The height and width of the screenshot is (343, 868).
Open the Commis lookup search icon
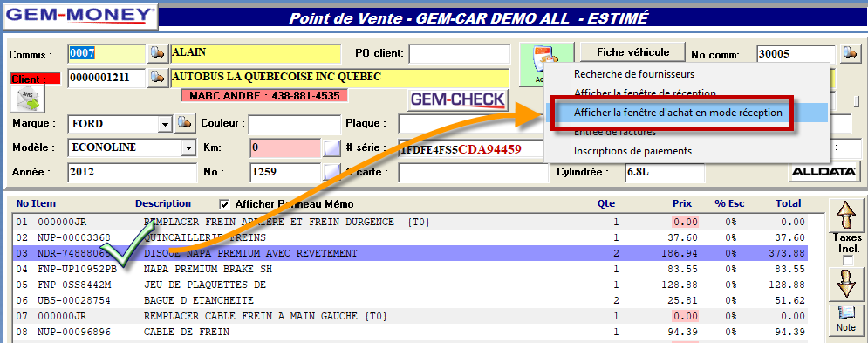click(x=158, y=53)
